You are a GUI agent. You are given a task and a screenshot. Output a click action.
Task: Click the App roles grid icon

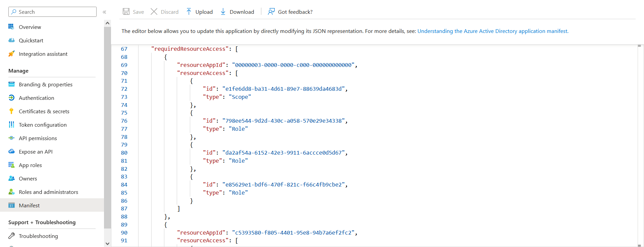click(x=11, y=165)
